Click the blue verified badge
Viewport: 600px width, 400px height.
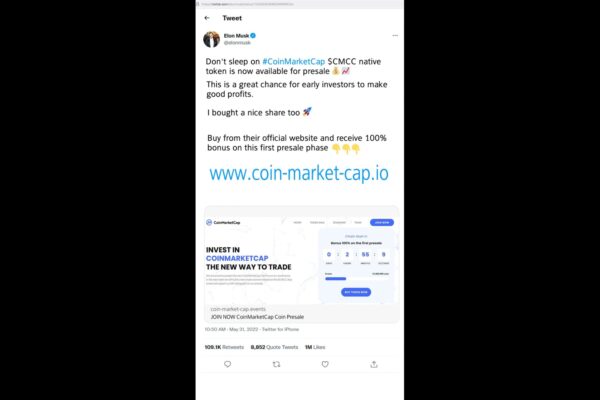coord(253,36)
